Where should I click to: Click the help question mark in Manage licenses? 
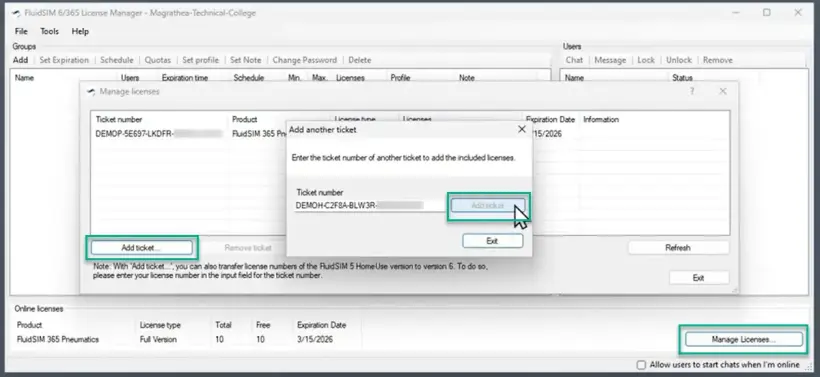point(692,92)
